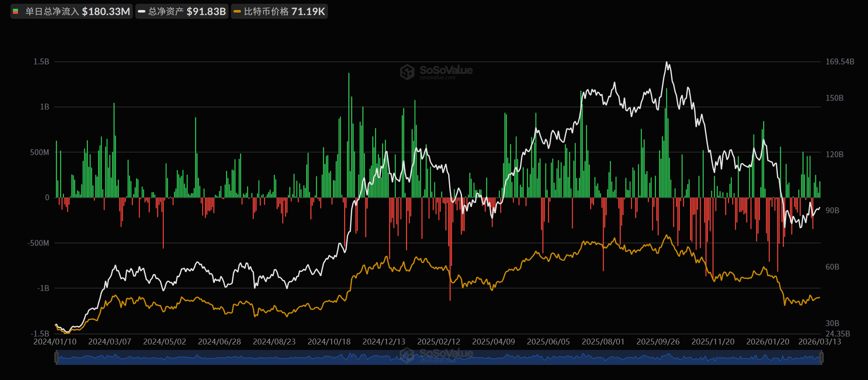Click the 2024/10/18 date axis label

click(x=329, y=342)
